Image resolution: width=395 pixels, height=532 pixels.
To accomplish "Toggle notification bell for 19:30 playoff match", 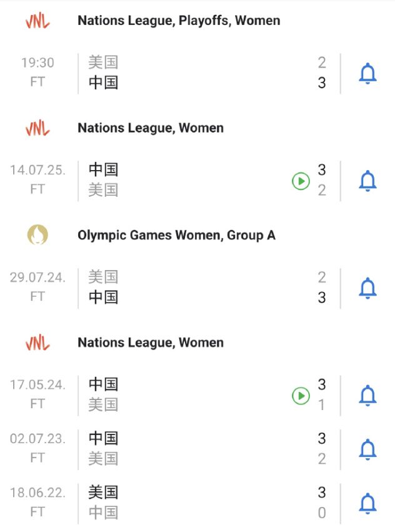I will 367,73.
